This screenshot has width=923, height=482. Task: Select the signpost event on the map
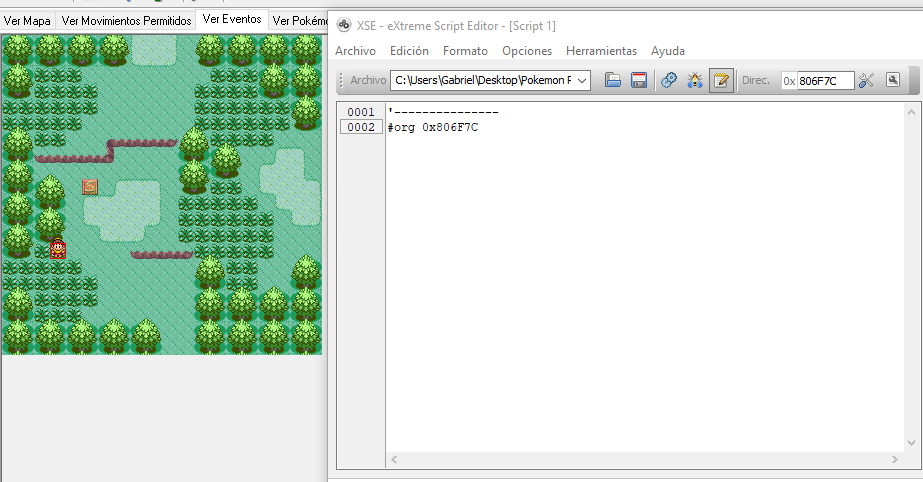pos(90,186)
